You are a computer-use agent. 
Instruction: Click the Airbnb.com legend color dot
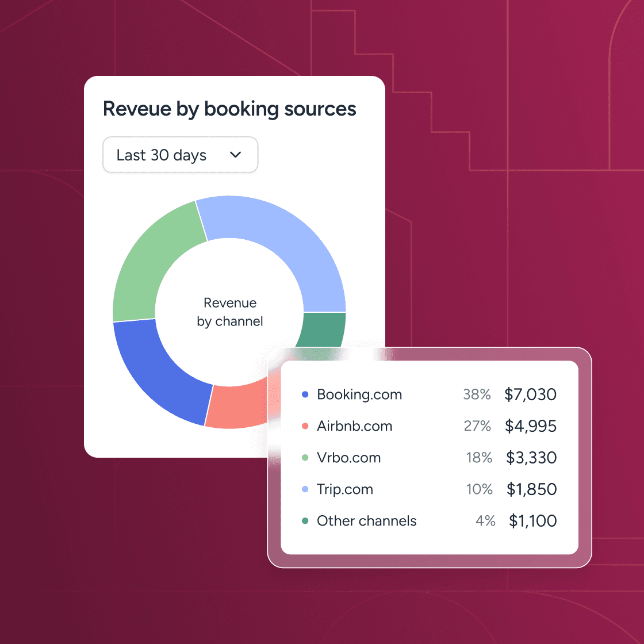click(305, 426)
